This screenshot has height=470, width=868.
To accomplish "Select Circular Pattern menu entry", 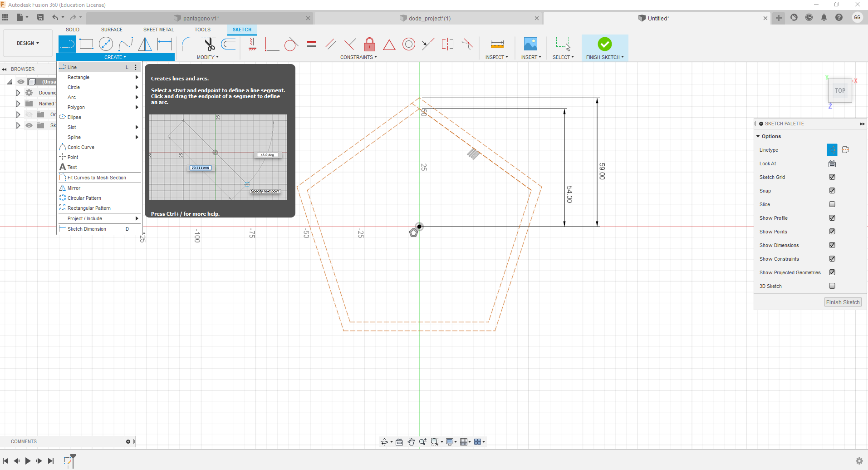I will click(99, 198).
